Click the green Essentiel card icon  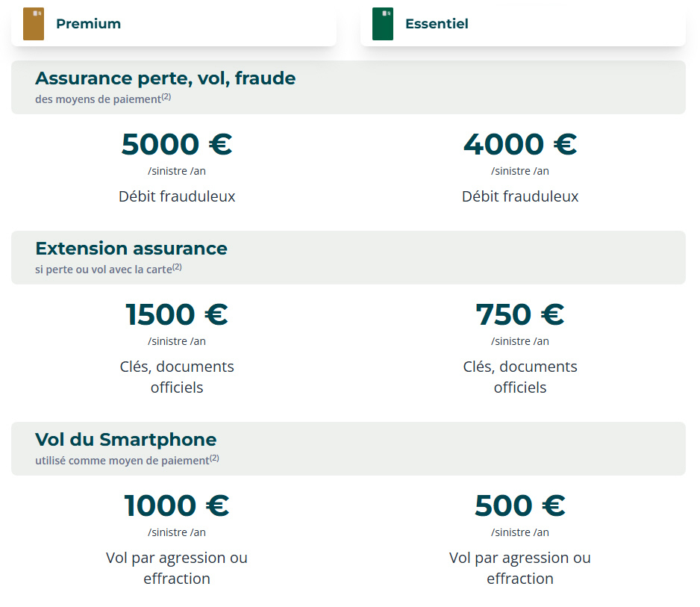pos(383,24)
